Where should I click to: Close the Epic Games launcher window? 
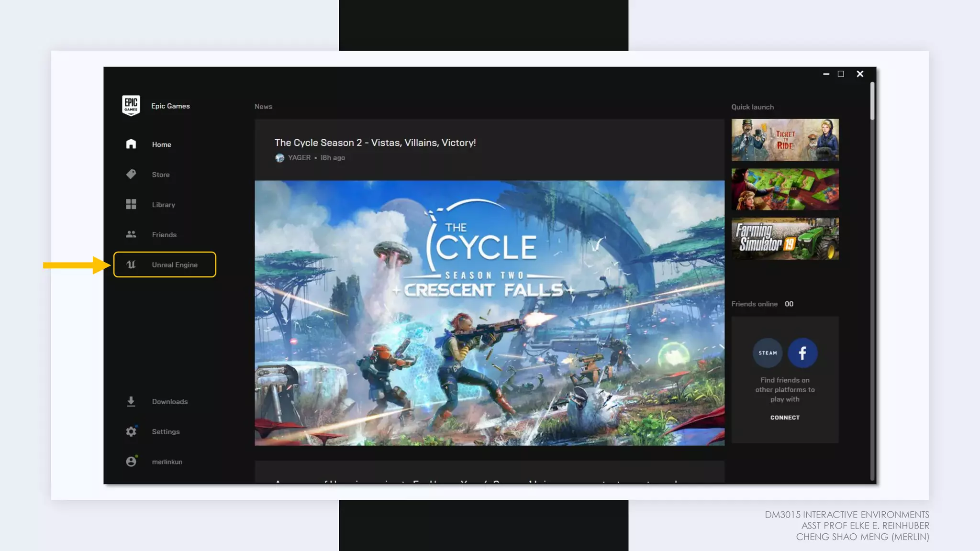tap(860, 74)
